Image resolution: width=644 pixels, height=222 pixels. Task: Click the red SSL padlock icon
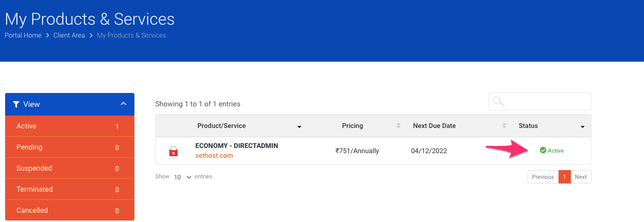[173, 151]
